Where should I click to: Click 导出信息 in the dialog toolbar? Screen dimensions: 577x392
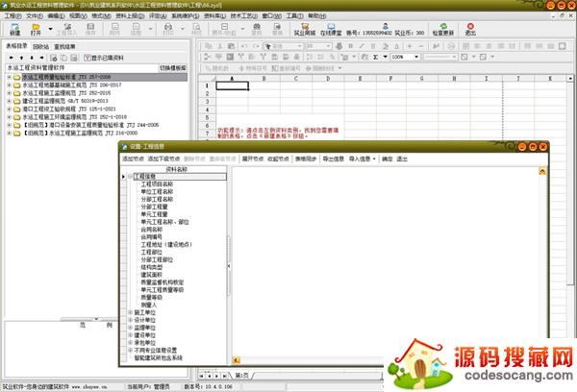pyautogui.click(x=334, y=159)
